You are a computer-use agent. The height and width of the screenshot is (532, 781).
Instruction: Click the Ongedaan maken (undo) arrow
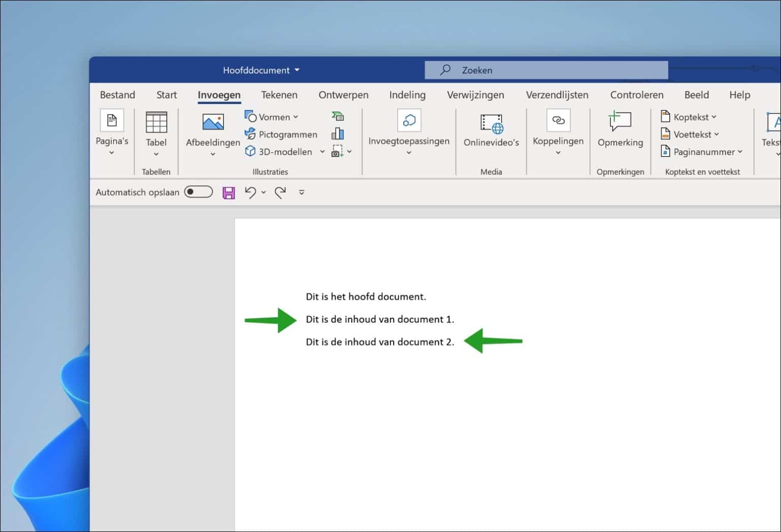click(x=250, y=192)
